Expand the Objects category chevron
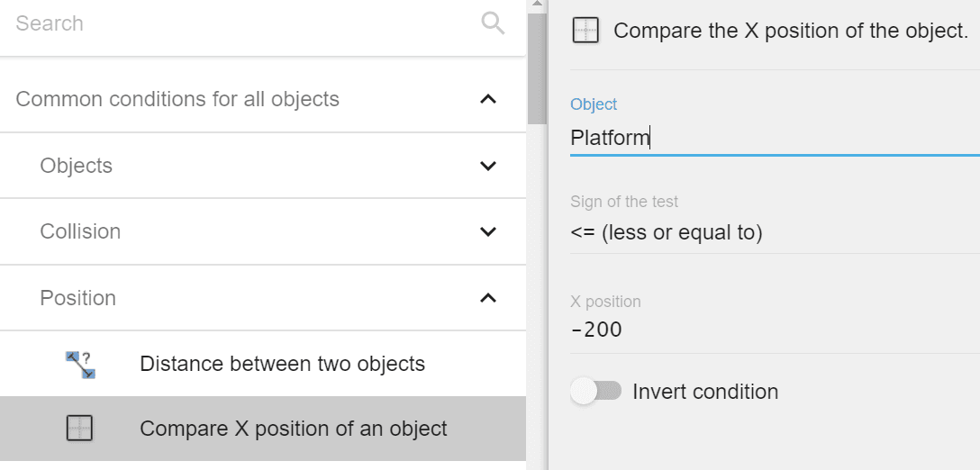Image resolution: width=980 pixels, height=470 pixels. [487, 166]
